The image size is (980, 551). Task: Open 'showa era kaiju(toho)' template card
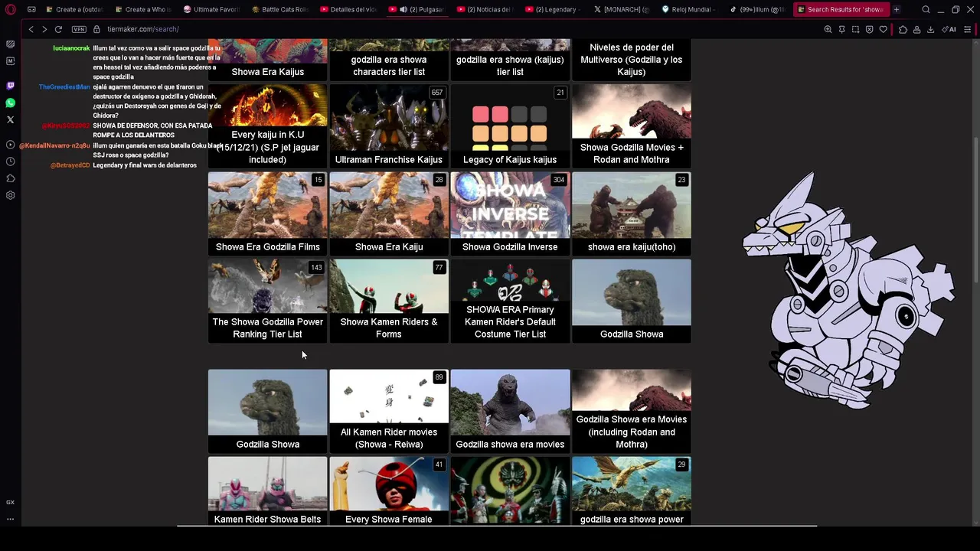click(632, 214)
